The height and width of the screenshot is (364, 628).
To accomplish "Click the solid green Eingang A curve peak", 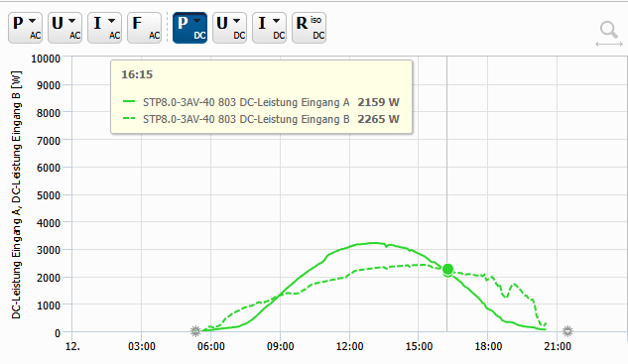I will [x=373, y=243].
